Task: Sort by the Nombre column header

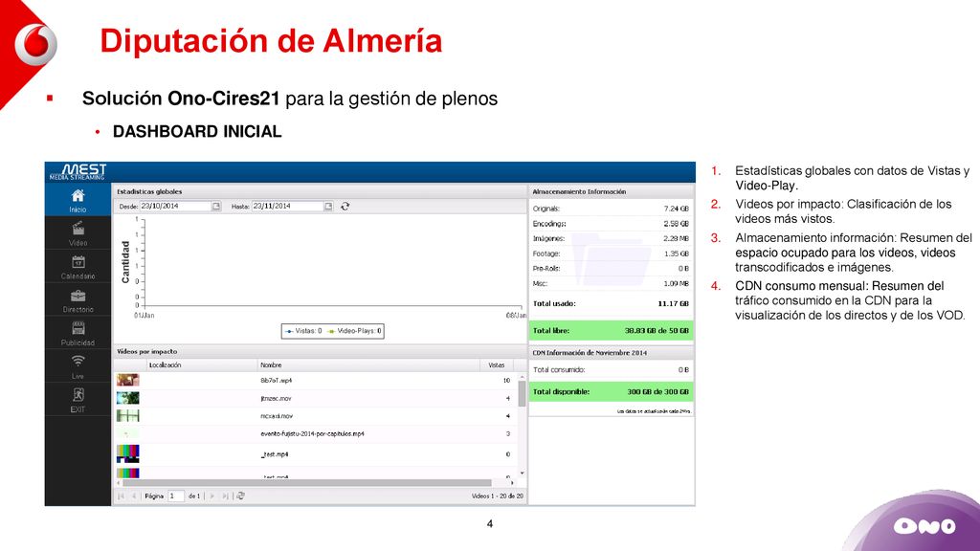Action: pos(368,364)
